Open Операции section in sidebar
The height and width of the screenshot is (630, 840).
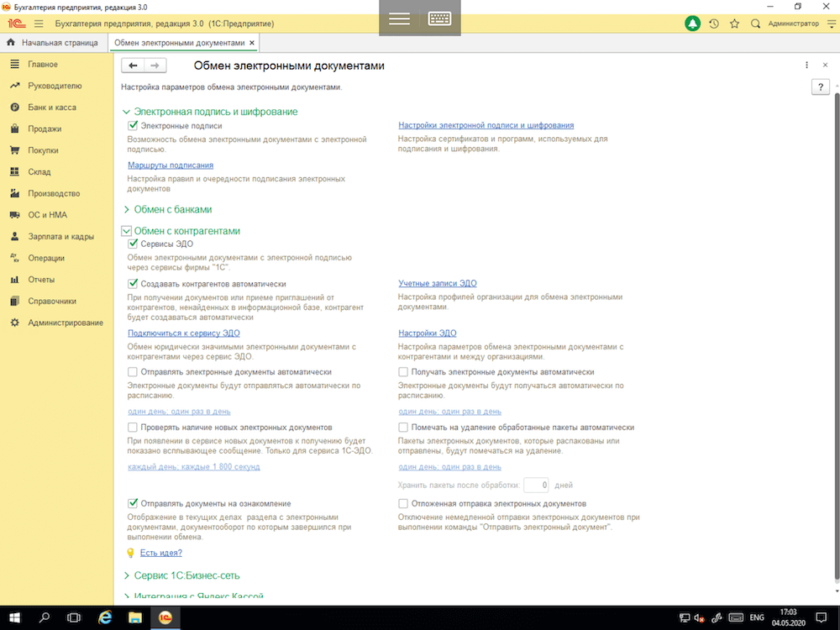pyautogui.click(x=46, y=258)
